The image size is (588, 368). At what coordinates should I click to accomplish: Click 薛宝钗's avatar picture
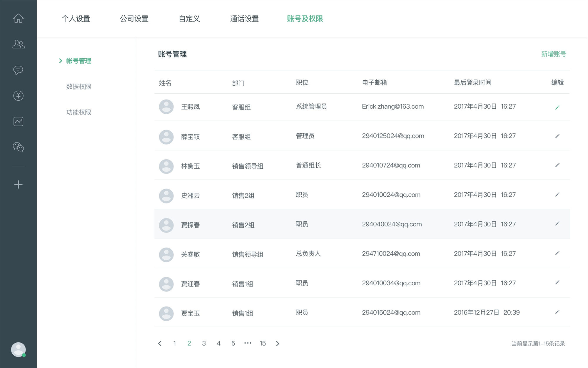point(166,137)
